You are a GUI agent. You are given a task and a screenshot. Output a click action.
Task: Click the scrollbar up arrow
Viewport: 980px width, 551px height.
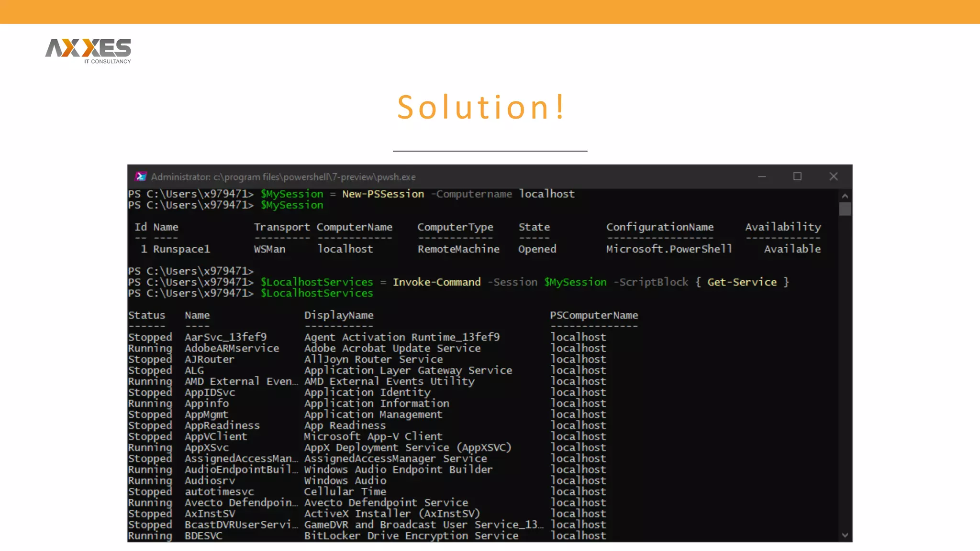point(845,196)
